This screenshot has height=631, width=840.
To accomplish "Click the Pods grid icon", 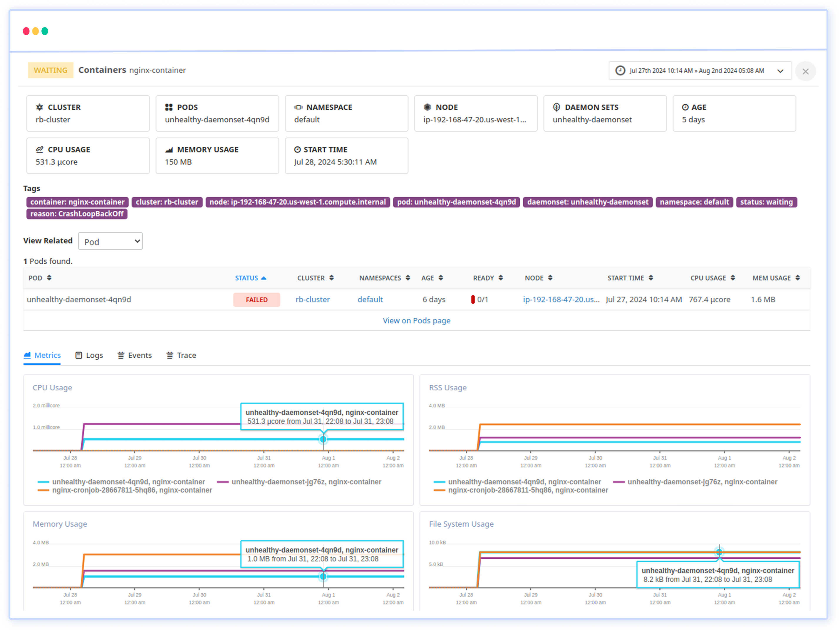I will tap(169, 108).
